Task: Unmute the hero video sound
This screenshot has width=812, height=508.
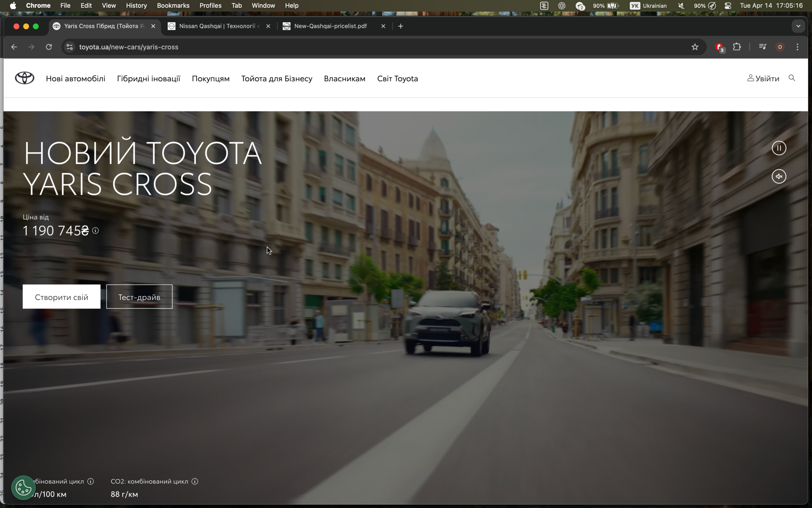Action: (x=779, y=176)
